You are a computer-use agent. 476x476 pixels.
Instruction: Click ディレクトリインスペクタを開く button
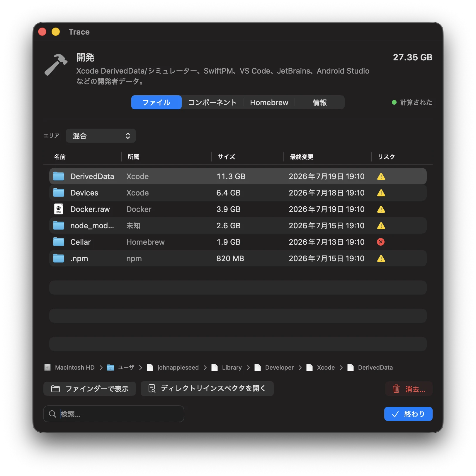(207, 389)
